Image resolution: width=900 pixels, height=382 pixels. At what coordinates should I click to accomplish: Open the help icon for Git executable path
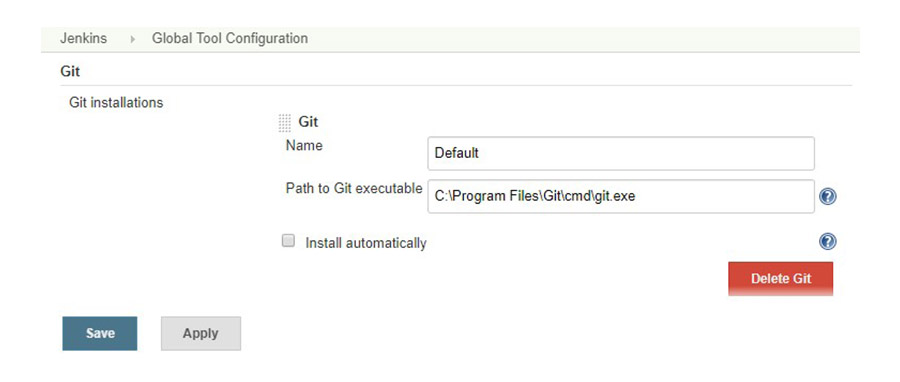coord(827,197)
